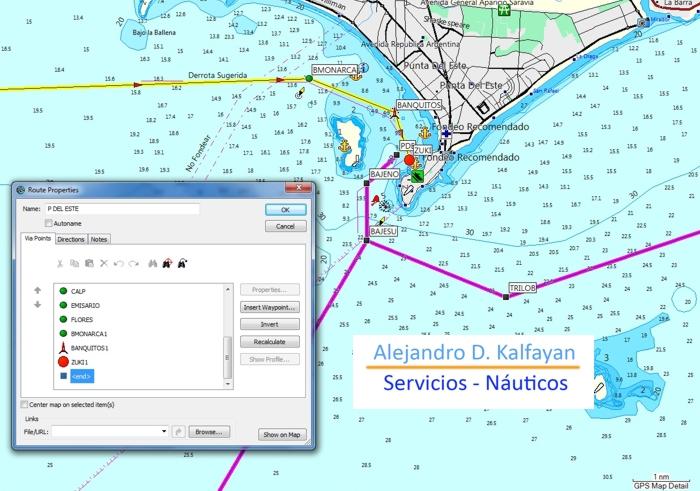Click the Invert route button
The width and height of the screenshot is (700, 491).
[270, 325]
